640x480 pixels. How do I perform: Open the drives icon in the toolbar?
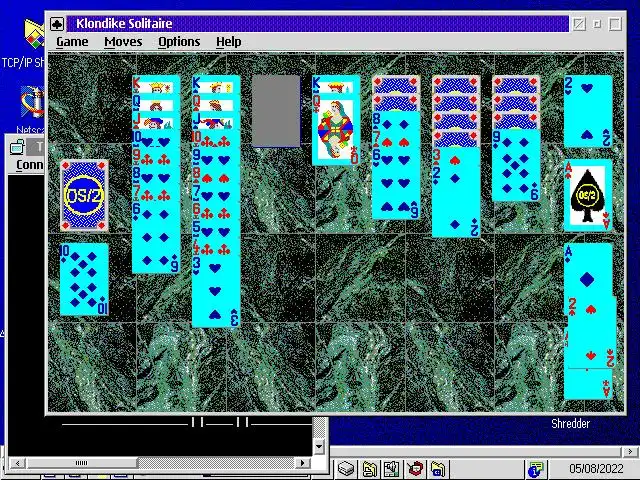point(346,468)
